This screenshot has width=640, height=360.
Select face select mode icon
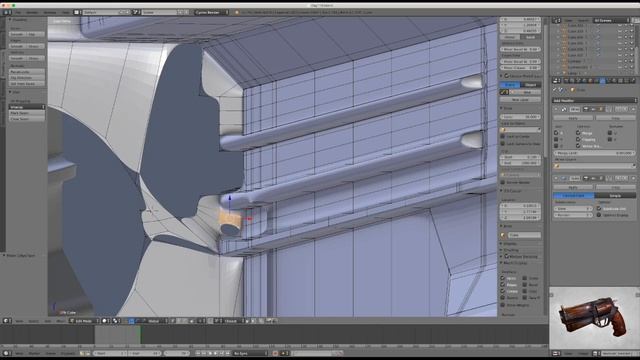coord(185,321)
